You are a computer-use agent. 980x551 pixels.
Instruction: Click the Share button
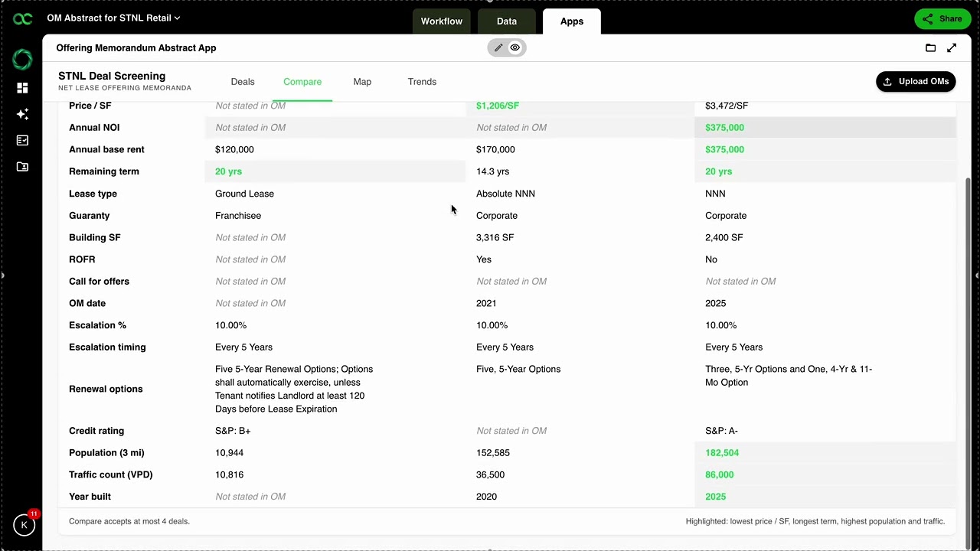[x=942, y=19]
